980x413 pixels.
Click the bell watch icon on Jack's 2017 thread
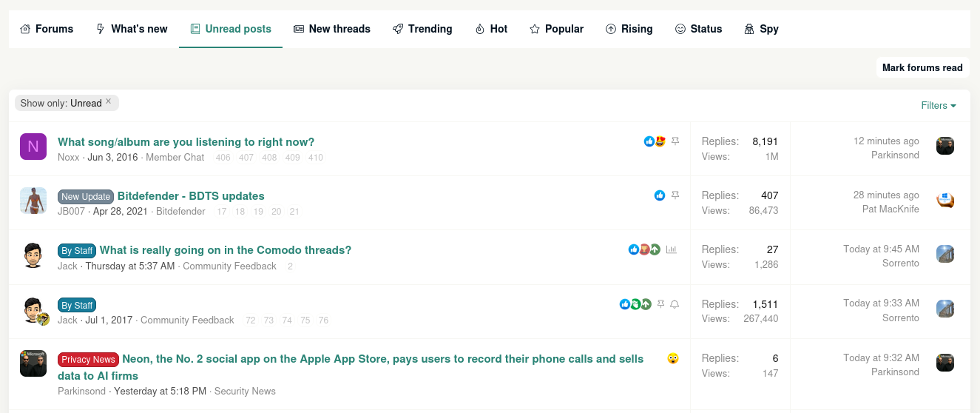[x=675, y=304]
